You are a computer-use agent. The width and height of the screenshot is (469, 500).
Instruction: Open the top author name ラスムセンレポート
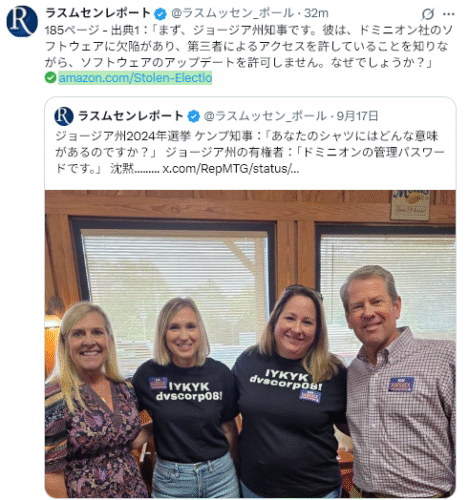[98, 13]
